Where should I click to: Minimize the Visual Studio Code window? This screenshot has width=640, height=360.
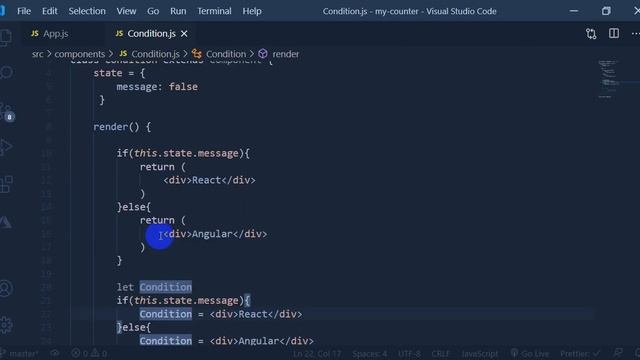(574, 11)
